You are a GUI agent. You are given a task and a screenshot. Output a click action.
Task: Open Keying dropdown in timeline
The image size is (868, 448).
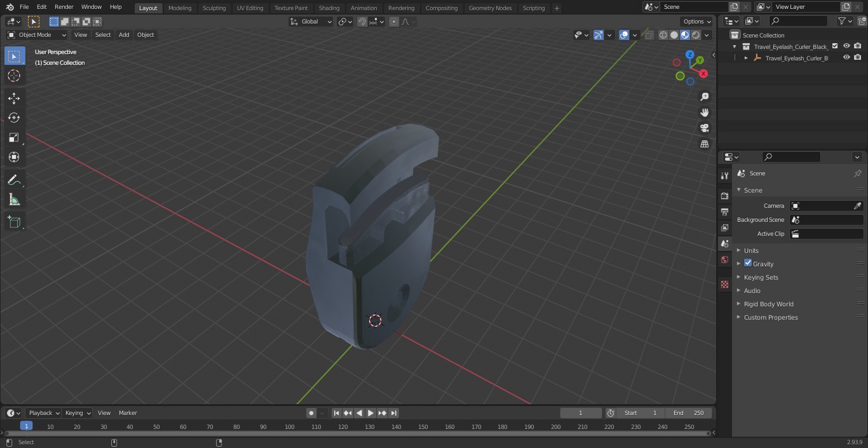click(78, 413)
